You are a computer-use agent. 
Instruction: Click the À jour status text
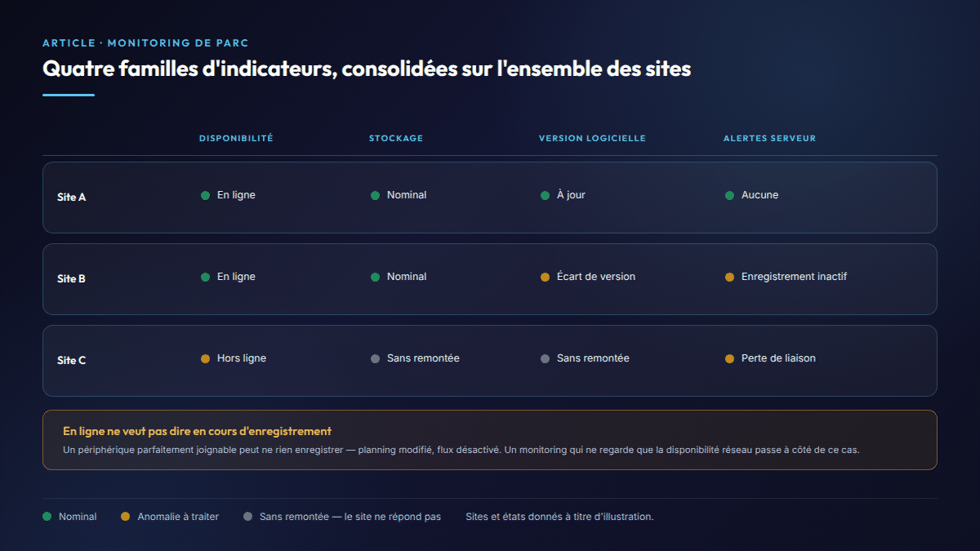[571, 195]
